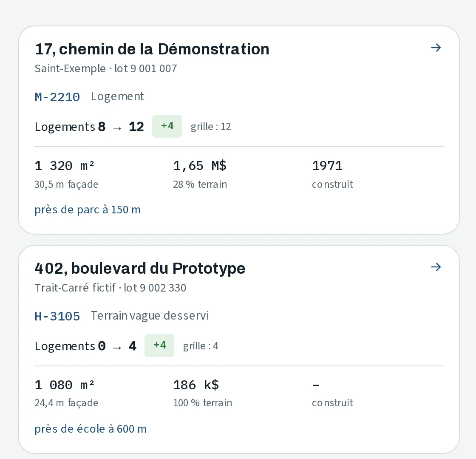Click the Terrain vague desservi label

point(150,316)
